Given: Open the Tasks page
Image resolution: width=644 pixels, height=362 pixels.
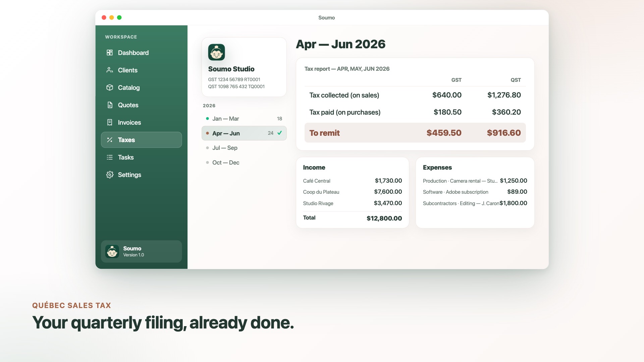Looking at the screenshot, I should point(141,157).
